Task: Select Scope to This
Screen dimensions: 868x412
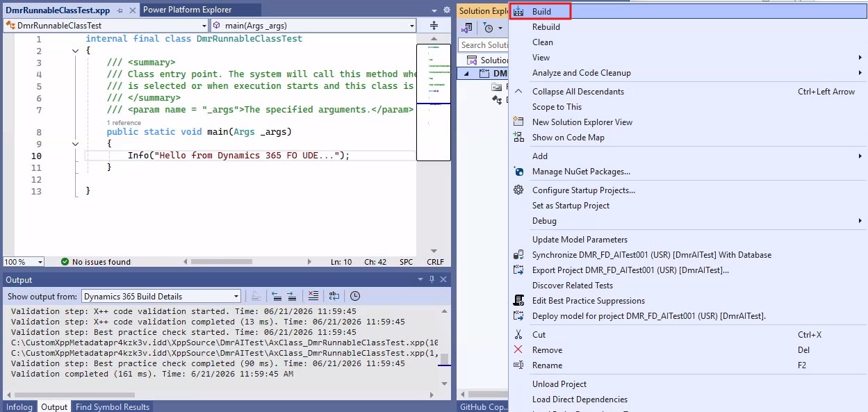Action: (688, 106)
